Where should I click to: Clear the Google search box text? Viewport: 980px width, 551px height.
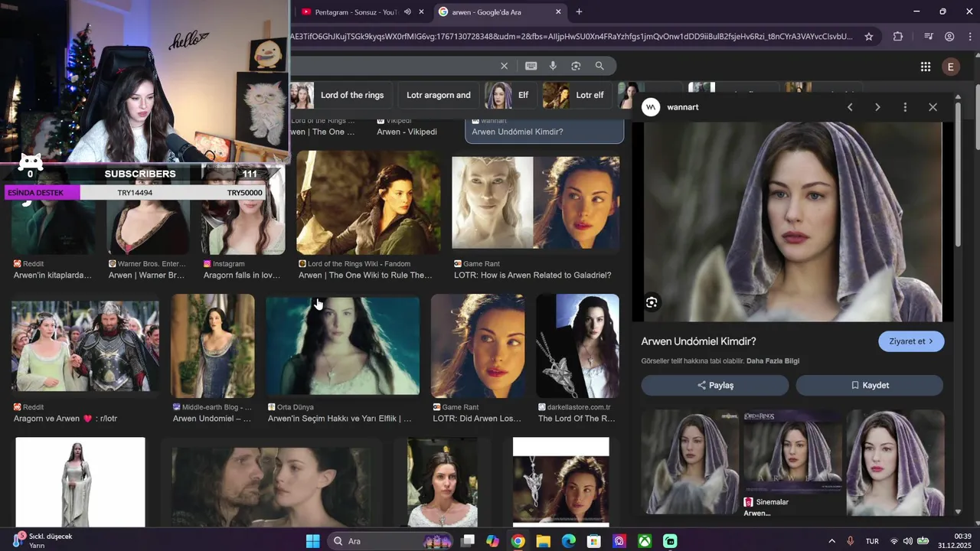pyautogui.click(x=504, y=66)
